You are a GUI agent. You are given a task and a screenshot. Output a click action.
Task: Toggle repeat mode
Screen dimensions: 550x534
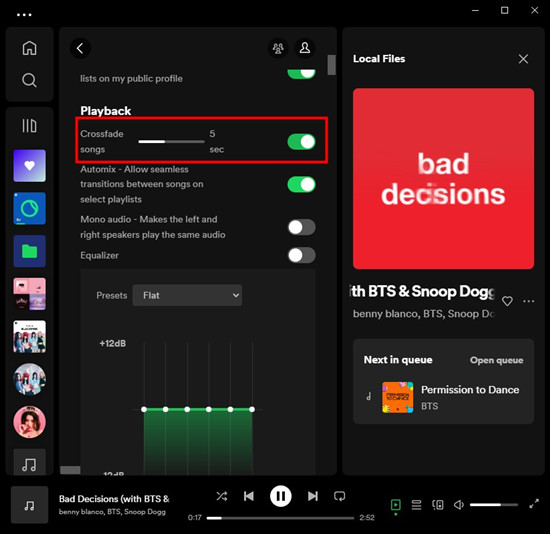(x=340, y=496)
